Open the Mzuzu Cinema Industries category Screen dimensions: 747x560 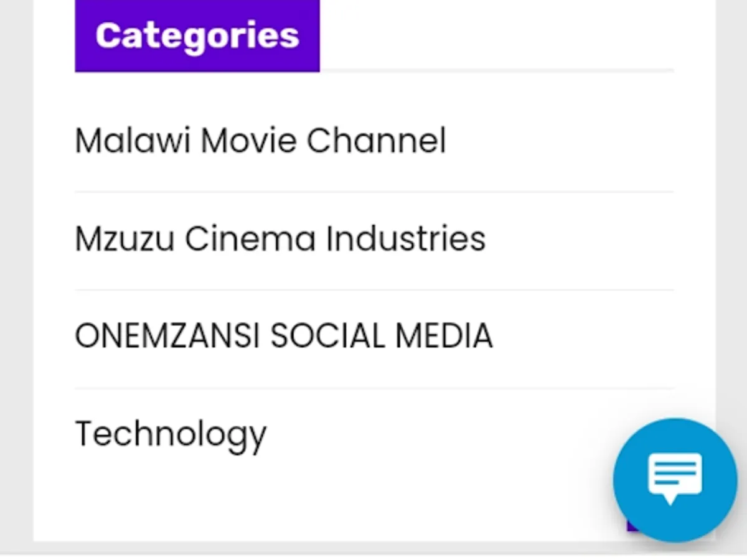pyautogui.click(x=280, y=239)
